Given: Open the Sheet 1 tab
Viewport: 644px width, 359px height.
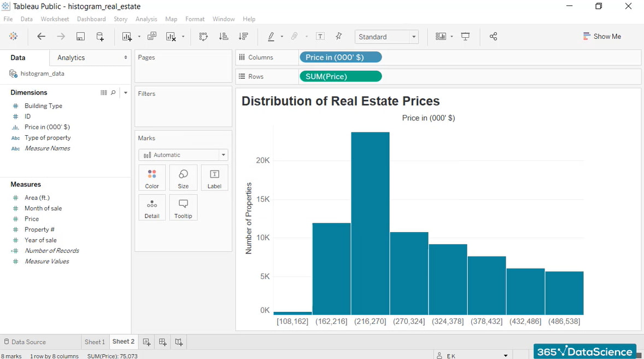Looking at the screenshot, I should pos(95,341).
